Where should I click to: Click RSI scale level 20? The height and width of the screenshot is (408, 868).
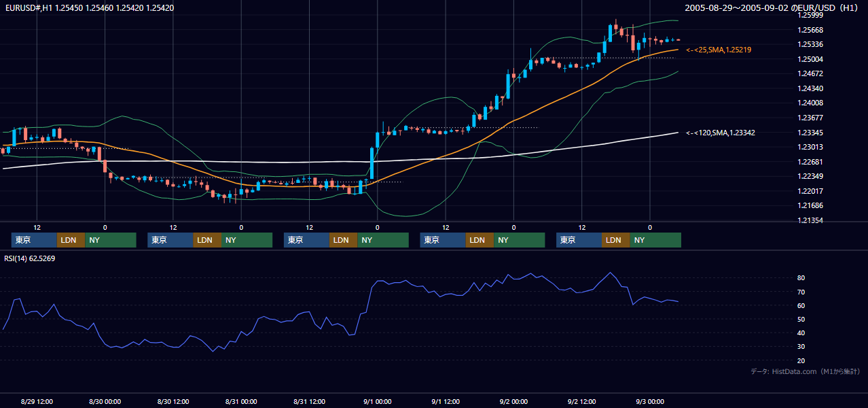click(801, 360)
